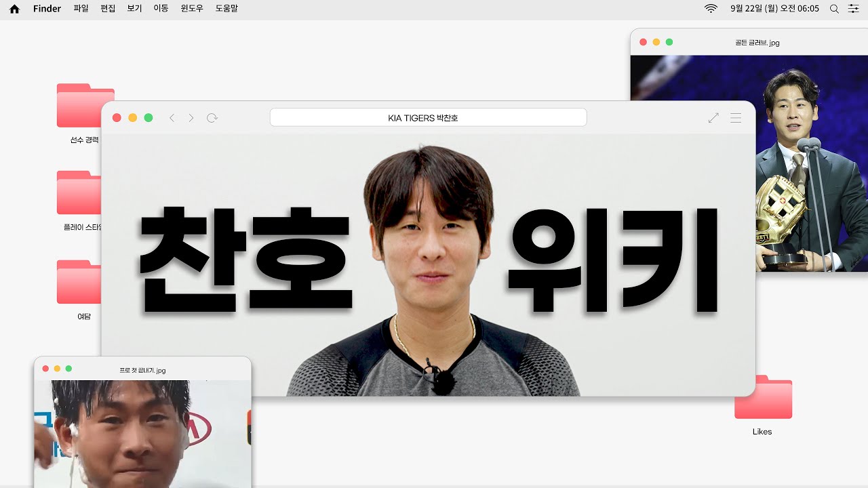Click the KIA TIGERS 박찬호 address bar
The width and height of the screenshot is (868, 488).
tap(428, 118)
